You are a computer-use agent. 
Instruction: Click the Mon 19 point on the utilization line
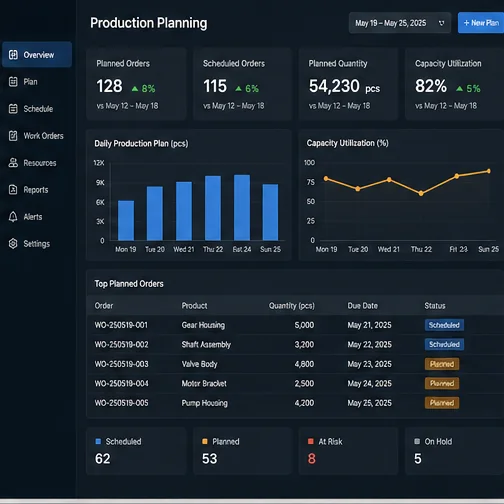pos(326,179)
